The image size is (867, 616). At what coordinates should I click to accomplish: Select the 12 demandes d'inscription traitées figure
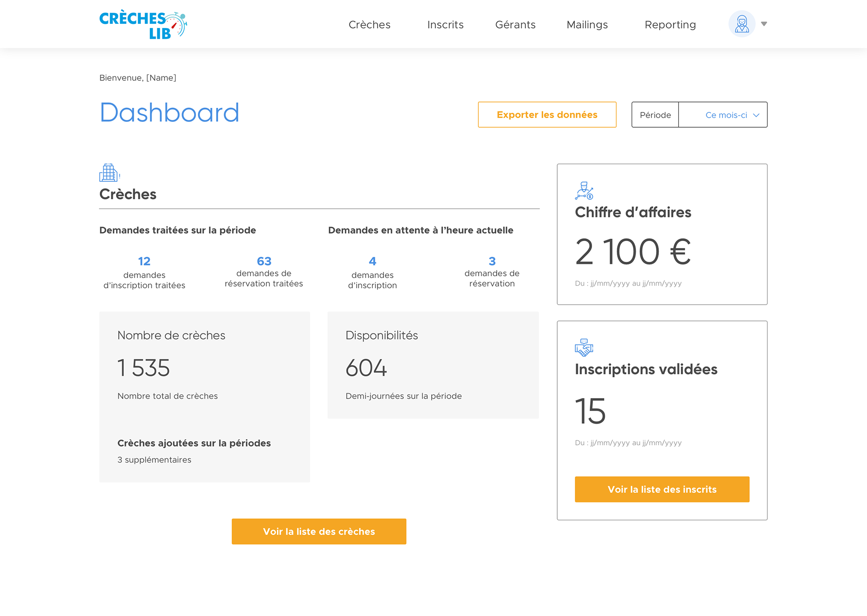[x=144, y=261]
